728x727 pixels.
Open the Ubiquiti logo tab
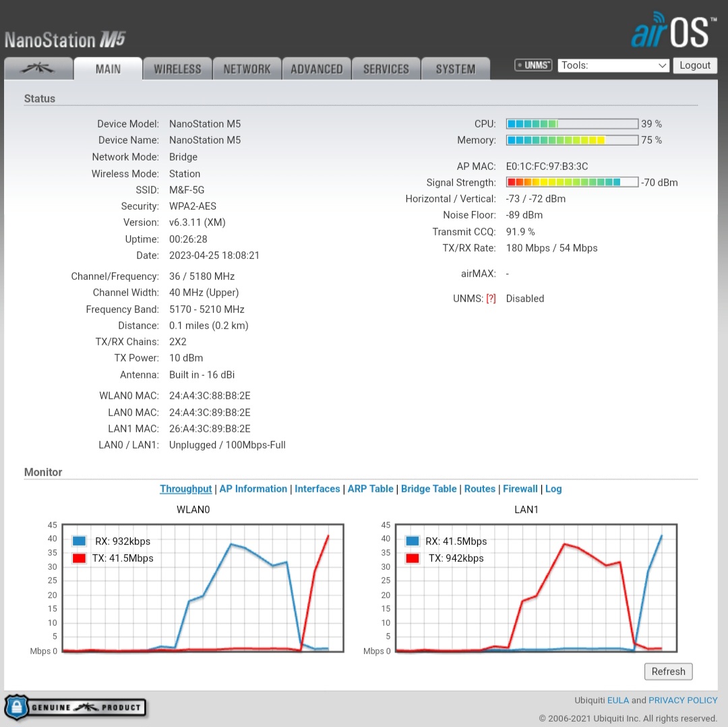[38, 69]
